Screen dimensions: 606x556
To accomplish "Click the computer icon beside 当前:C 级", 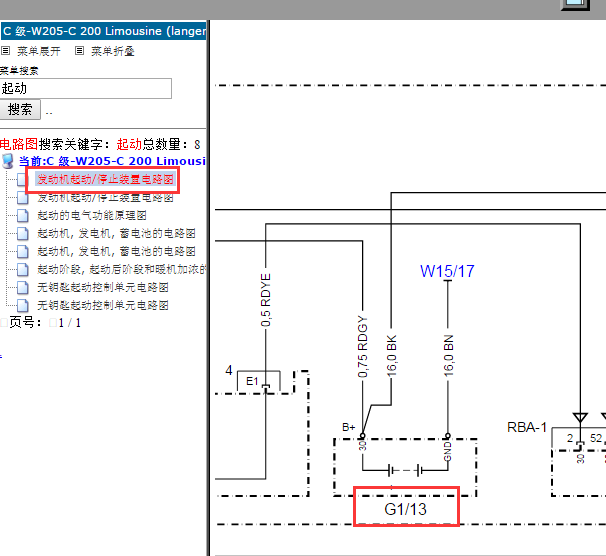I will coord(8,161).
